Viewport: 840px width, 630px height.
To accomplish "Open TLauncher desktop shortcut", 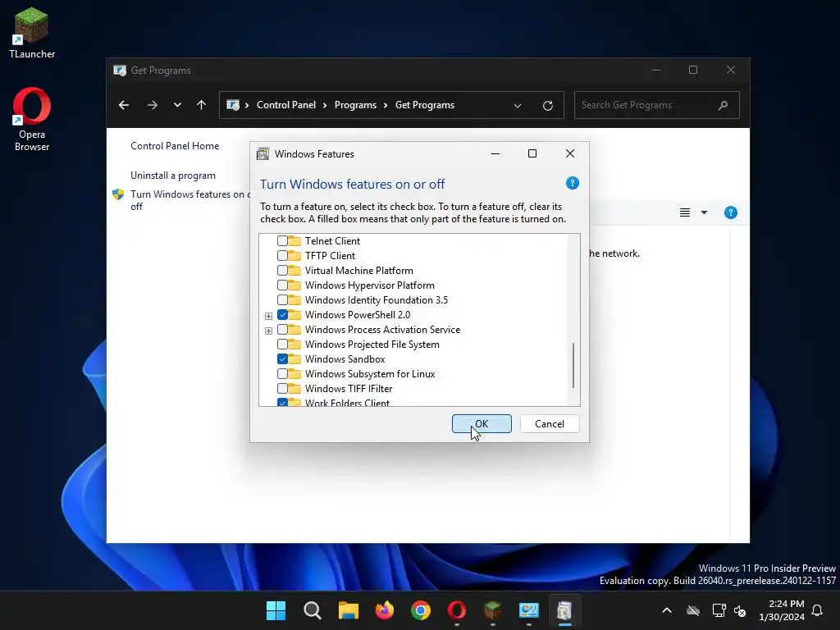I will 32,33.
